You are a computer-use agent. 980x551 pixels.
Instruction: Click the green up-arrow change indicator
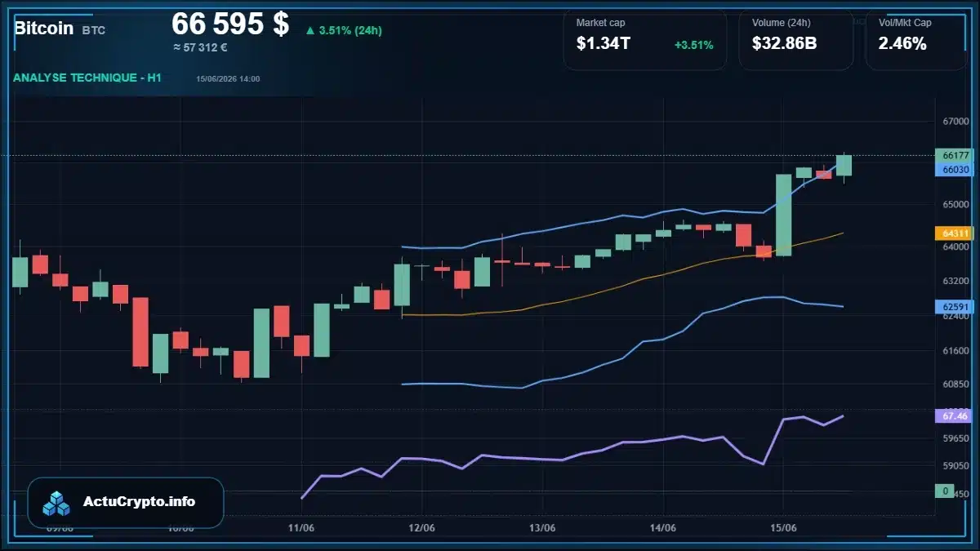(310, 31)
